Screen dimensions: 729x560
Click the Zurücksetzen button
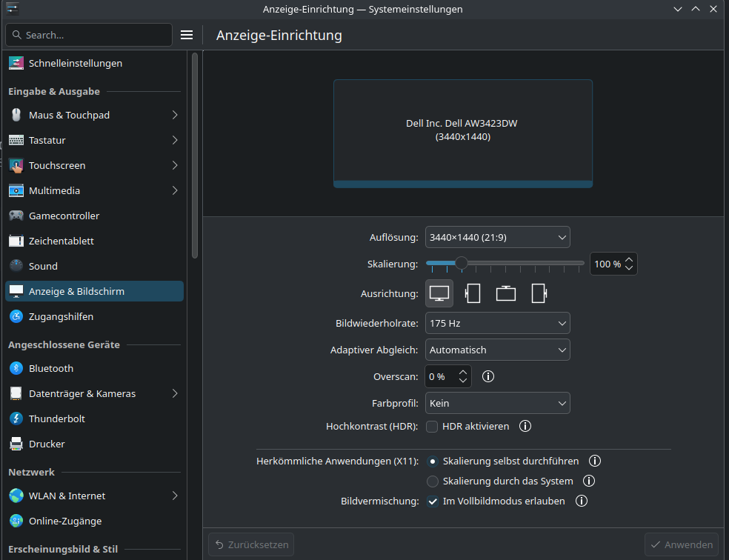[x=250, y=544]
